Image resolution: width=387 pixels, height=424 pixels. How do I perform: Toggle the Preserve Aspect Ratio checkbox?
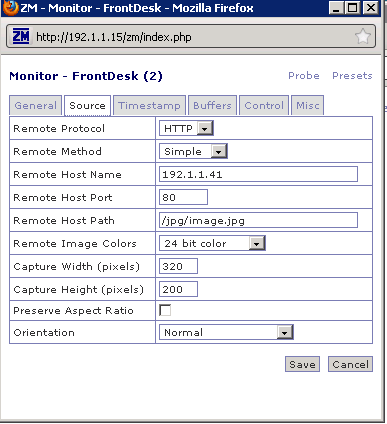click(165, 310)
